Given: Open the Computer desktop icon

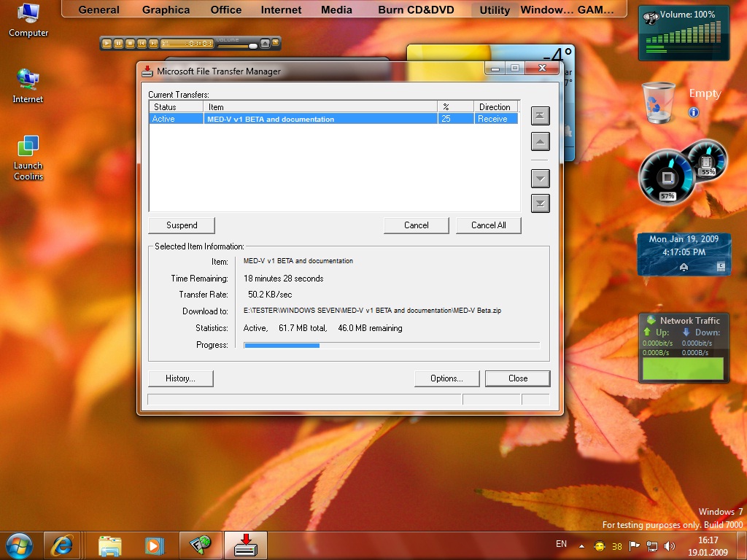Looking at the screenshot, I should point(28,20).
